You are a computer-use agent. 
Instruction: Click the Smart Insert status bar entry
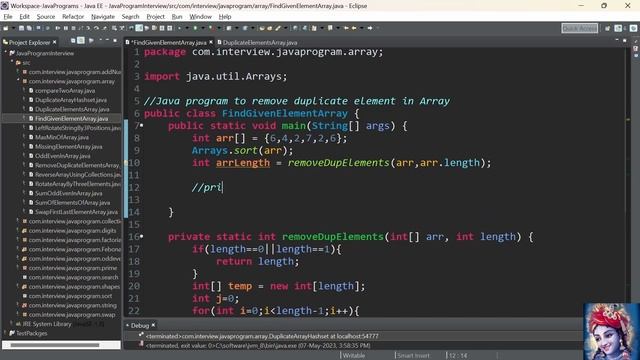(x=413, y=356)
